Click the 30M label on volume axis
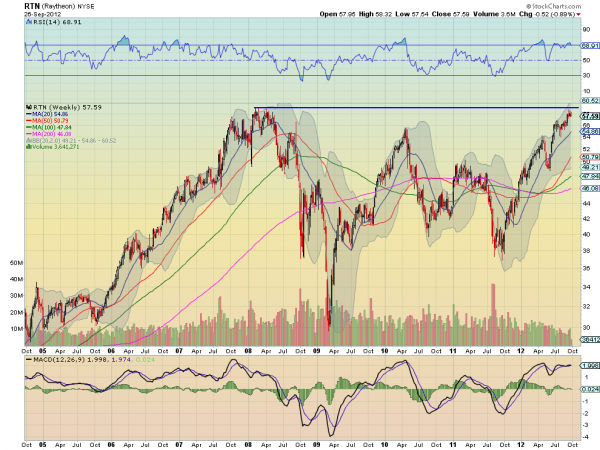The image size is (600, 450). click(16, 296)
